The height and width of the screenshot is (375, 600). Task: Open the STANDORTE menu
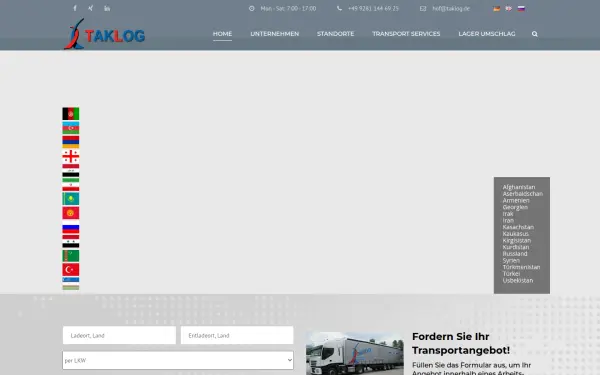point(336,34)
